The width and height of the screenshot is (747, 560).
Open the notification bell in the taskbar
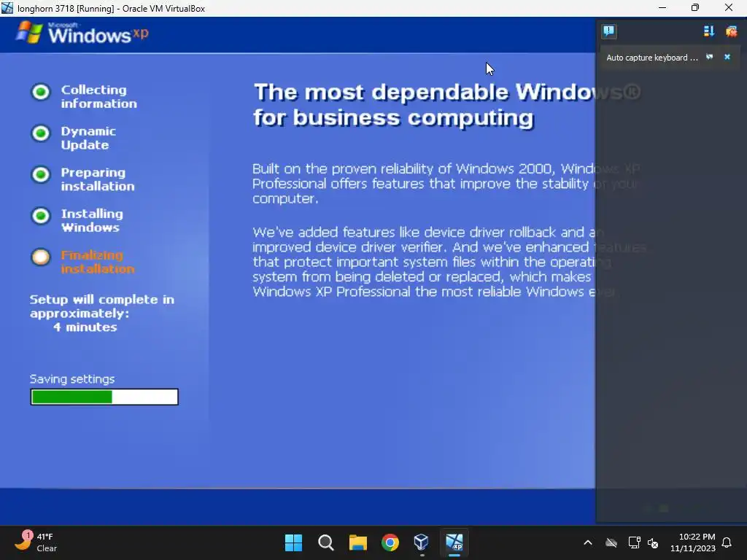(x=727, y=542)
